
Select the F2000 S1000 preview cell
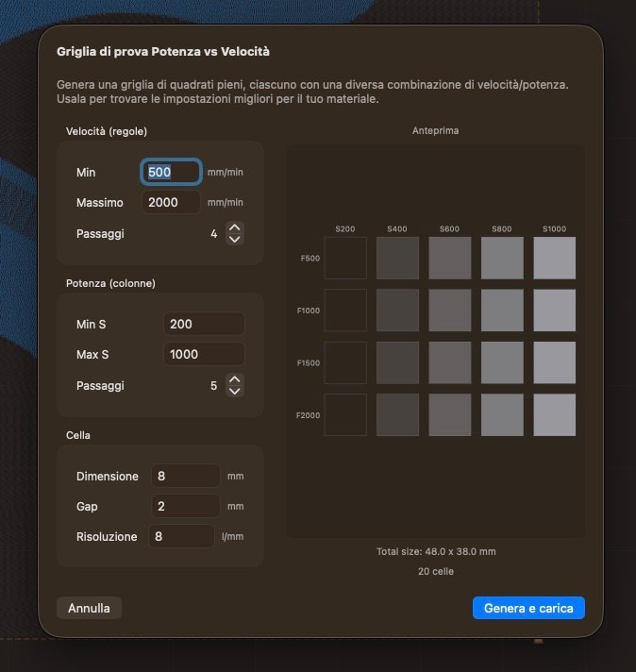(554, 414)
